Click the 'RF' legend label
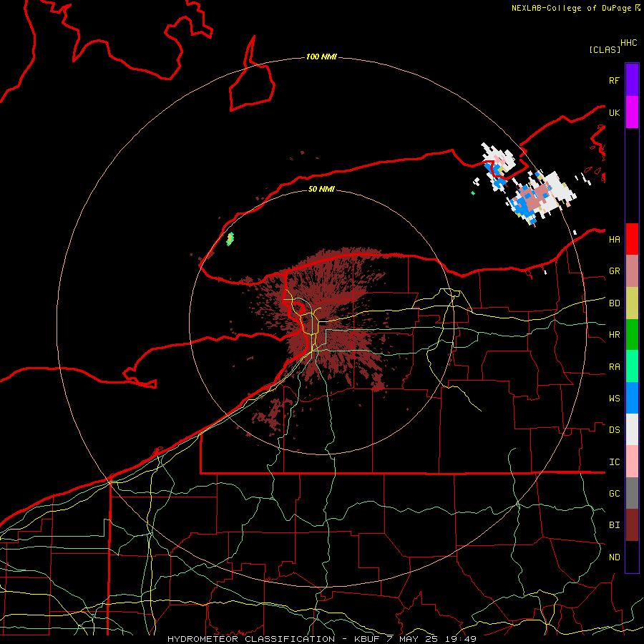 [614, 80]
